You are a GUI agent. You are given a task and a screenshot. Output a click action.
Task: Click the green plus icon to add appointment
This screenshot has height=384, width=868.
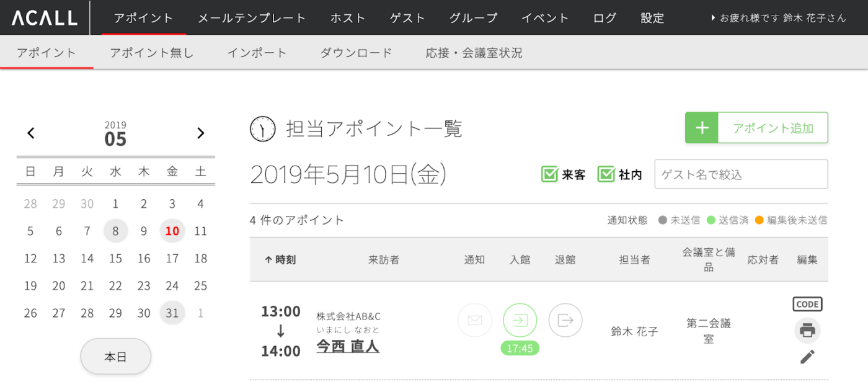point(702,128)
